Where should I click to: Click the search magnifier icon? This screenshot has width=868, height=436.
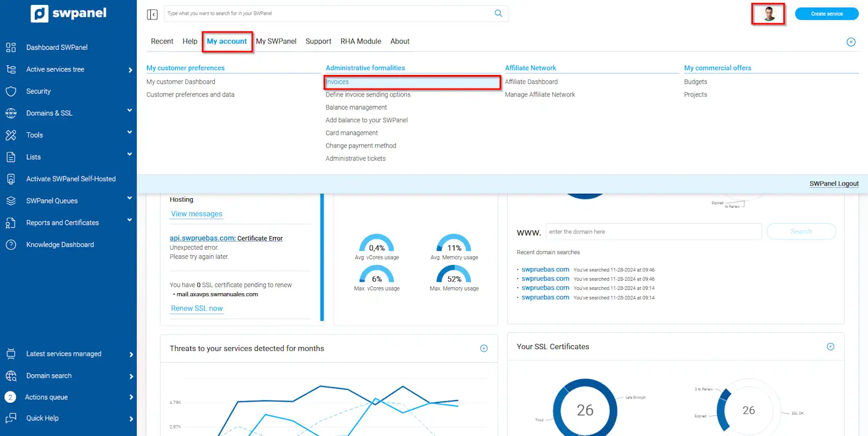(x=499, y=14)
